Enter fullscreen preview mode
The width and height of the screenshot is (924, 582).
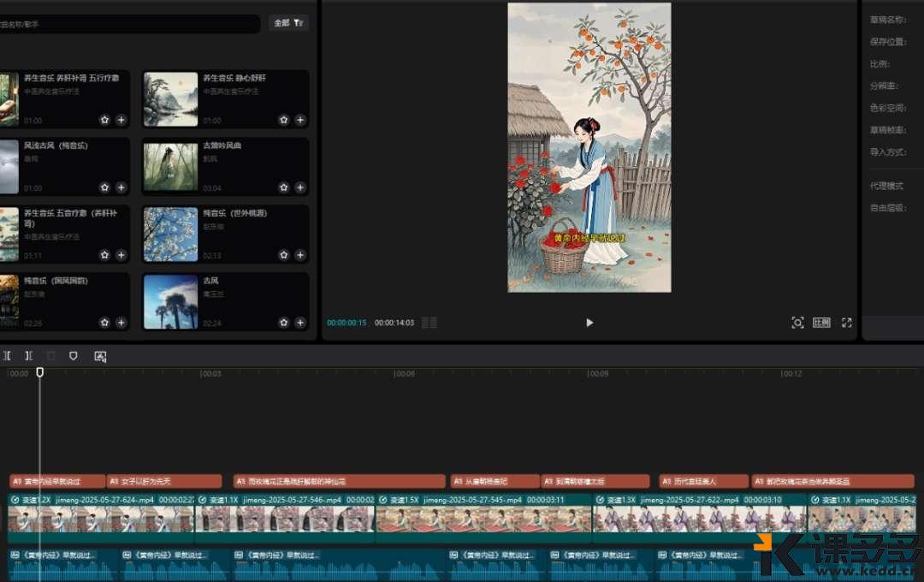846,323
